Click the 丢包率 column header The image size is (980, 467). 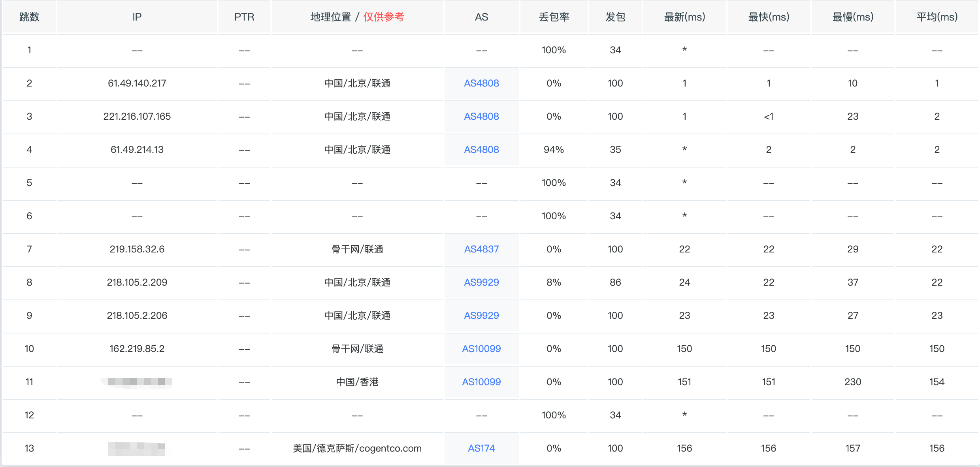pyautogui.click(x=554, y=17)
